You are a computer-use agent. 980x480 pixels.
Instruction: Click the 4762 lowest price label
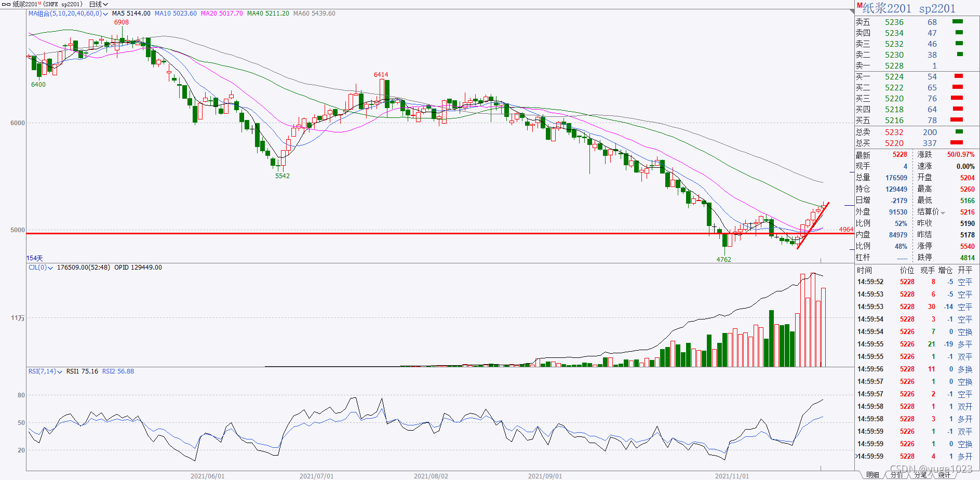point(723,260)
